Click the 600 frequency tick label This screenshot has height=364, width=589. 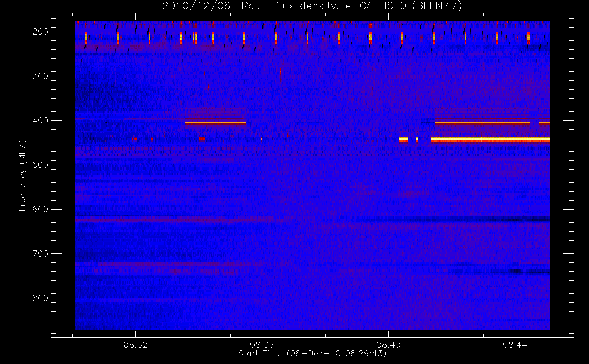click(x=40, y=209)
